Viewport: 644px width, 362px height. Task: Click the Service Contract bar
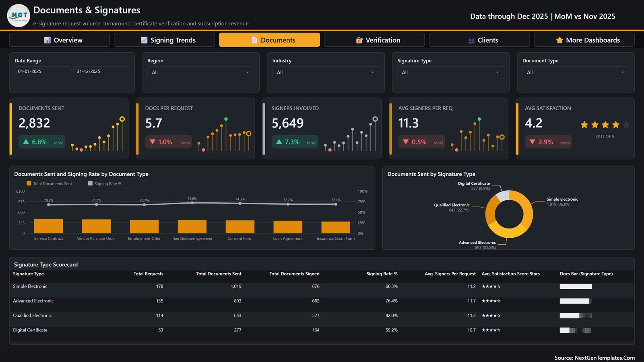click(48, 226)
